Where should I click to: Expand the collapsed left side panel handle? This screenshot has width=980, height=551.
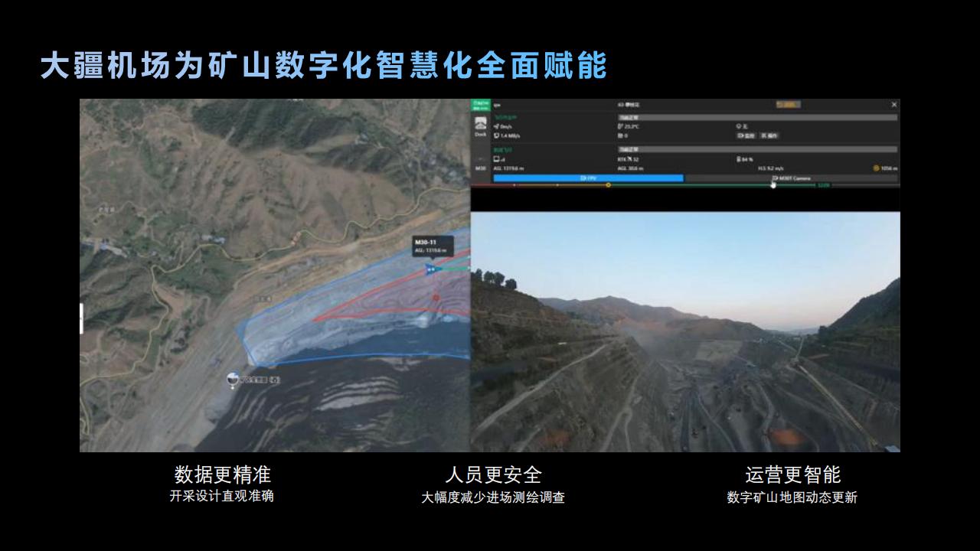click(81, 318)
